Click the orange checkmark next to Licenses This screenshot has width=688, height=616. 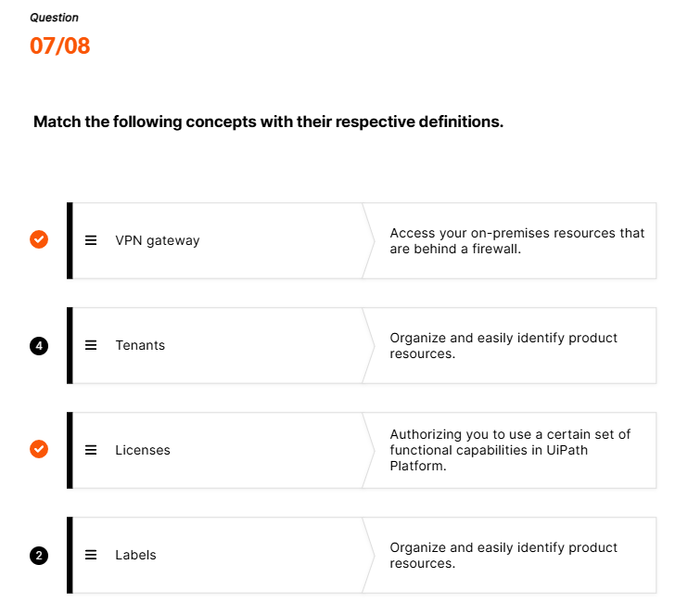pyautogui.click(x=39, y=449)
